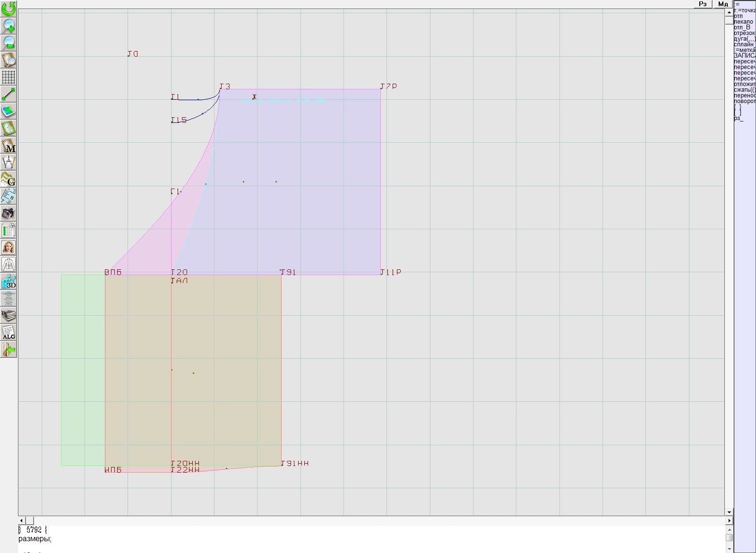756x553 pixels.
Task: Open the green spreadsheet table icon
Action: pos(9,231)
